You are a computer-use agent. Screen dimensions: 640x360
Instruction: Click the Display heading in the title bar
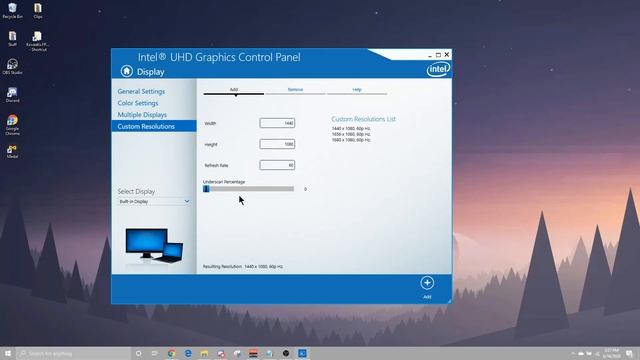(150, 72)
